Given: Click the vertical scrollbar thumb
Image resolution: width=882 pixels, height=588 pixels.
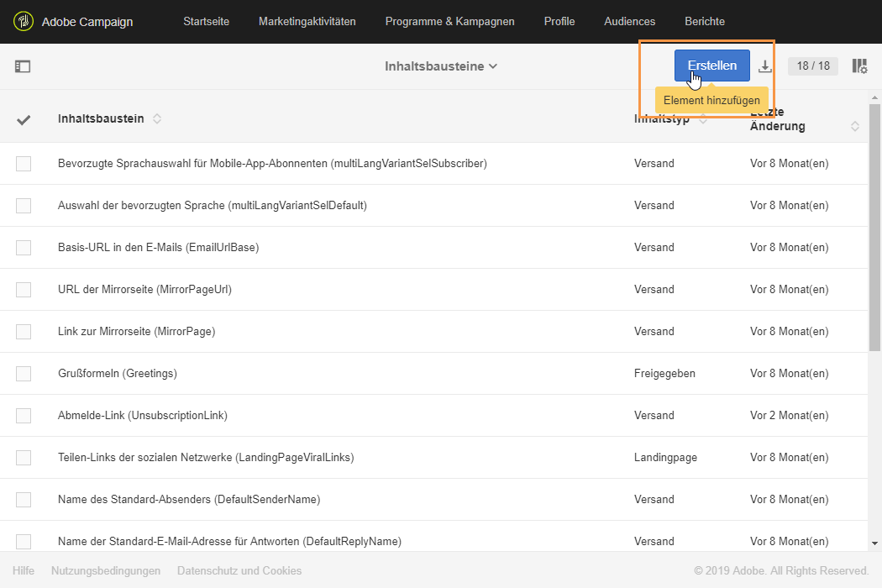Looking at the screenshot, I should 874,227.
